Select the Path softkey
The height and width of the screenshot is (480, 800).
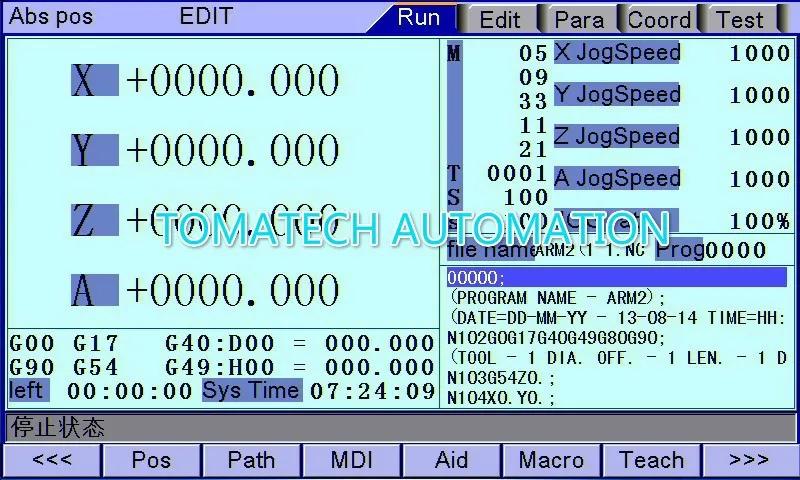point(252,460)
